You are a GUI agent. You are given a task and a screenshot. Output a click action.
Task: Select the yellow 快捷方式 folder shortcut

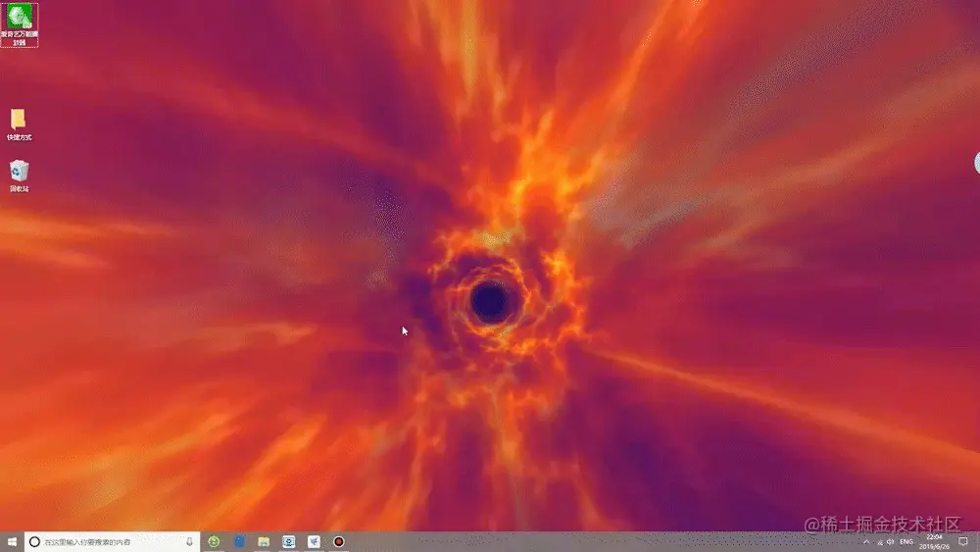19,125
